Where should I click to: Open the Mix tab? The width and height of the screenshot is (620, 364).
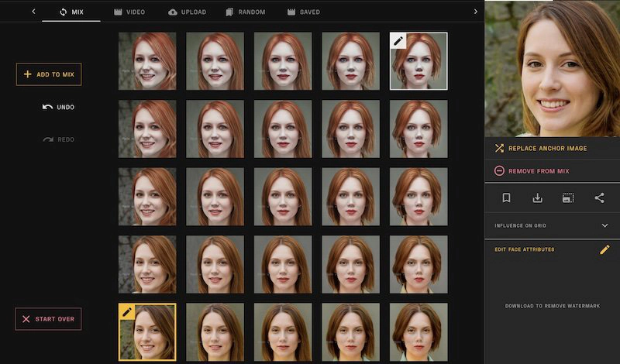[x=71, y=12]
